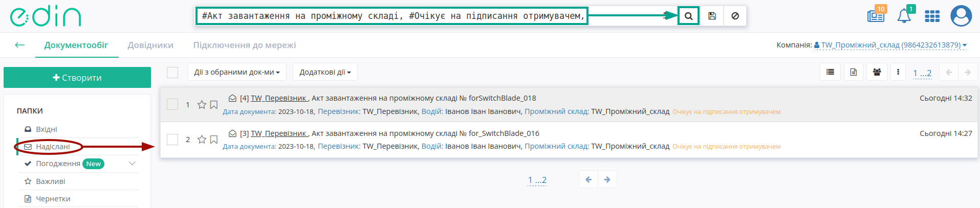Screen dimensions: 980x208
Task: Open the bottom page selector '1 ...2'
Action: (x=537, y=180)
